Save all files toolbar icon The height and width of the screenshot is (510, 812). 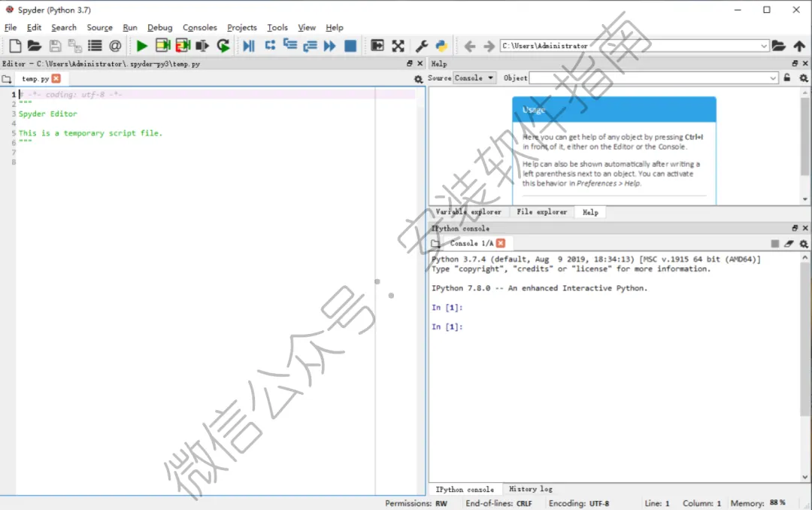coord(75,46)
